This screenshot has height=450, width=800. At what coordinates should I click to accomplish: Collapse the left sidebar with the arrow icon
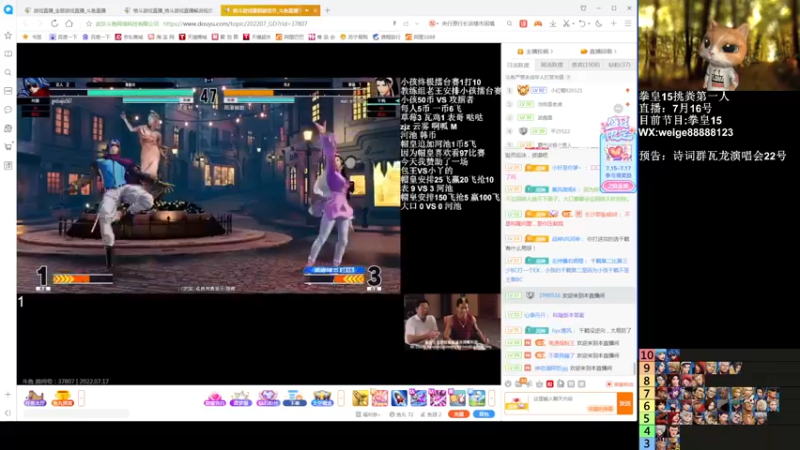pos(8,413)
